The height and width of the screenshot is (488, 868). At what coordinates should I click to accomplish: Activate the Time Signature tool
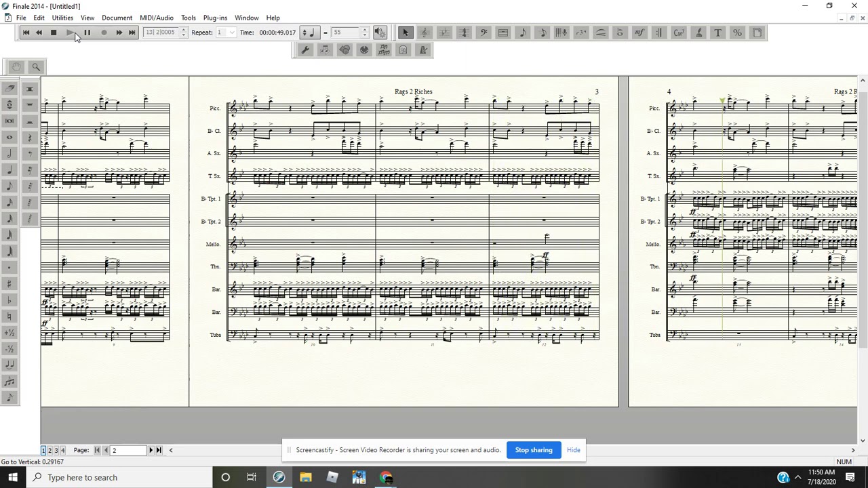pos(465,33)
